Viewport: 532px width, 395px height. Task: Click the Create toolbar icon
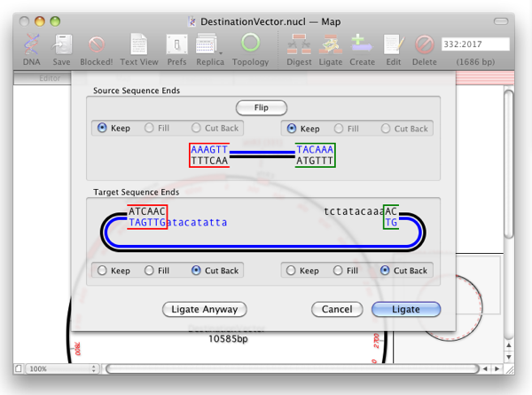(x=362, y=49)
